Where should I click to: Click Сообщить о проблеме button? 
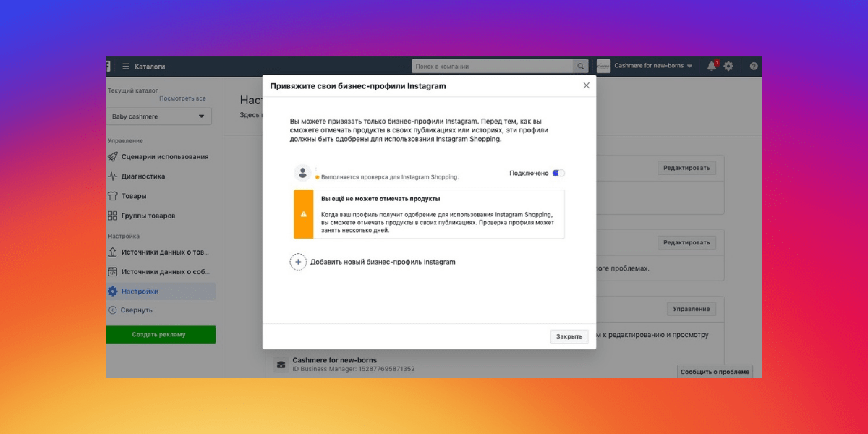tap(715, 371)
